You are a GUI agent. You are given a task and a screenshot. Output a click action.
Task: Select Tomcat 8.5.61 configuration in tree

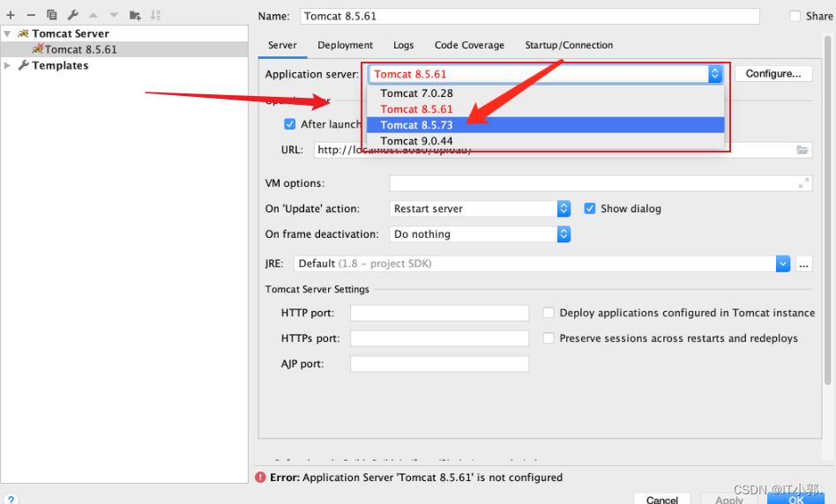(x=124, y=49)
